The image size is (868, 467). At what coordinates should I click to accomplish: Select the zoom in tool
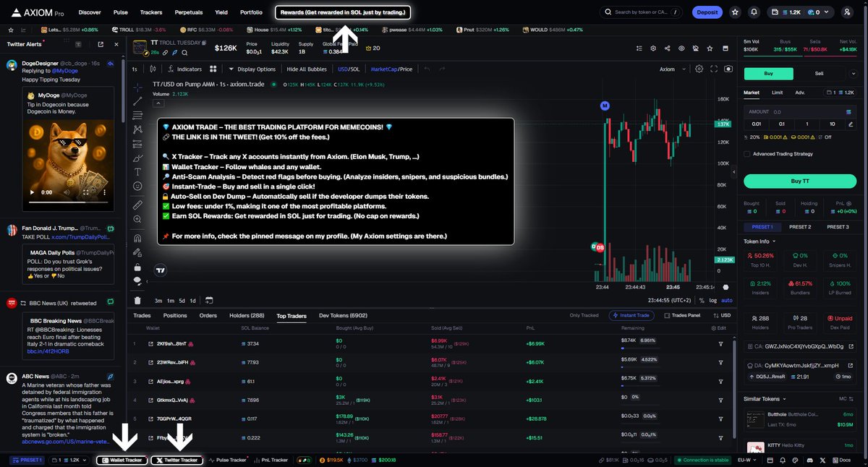(137, 219)
